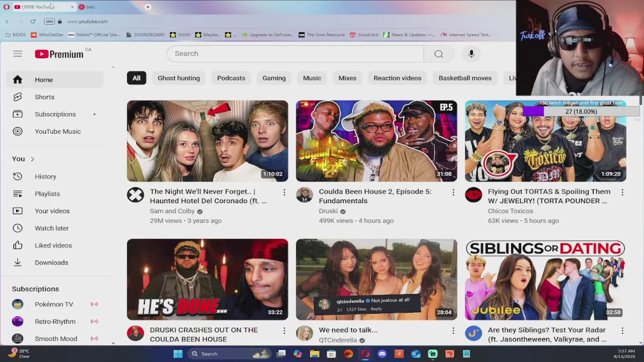
Task: Open options for Flying Out TORTAS video
Action: [x=622, y=192]
